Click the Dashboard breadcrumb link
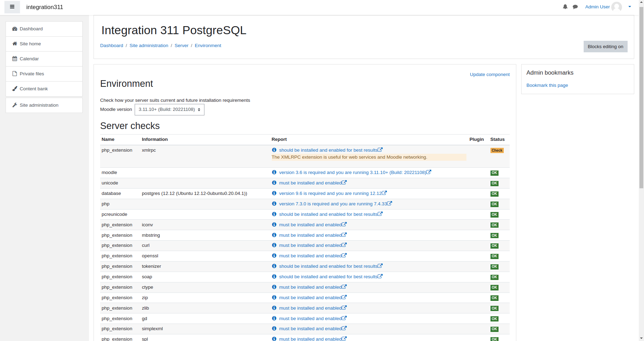Screen dimensions: 644x341 pos(112,46)
